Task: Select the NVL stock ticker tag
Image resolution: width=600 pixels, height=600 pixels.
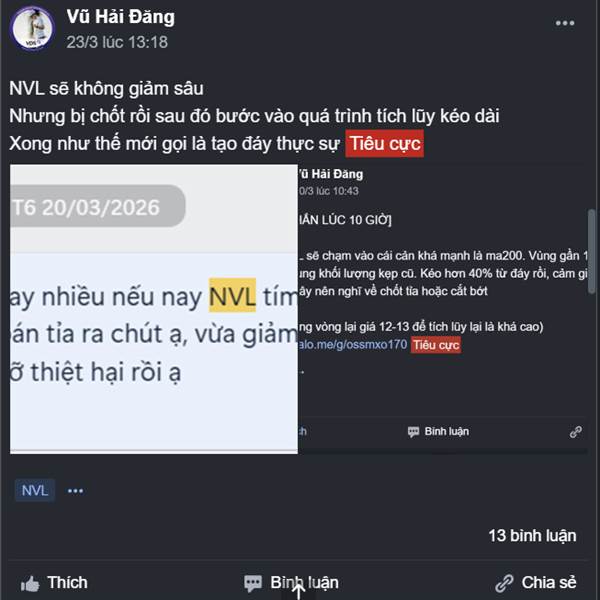Action: pyautogui.click(x=35, y=490)
